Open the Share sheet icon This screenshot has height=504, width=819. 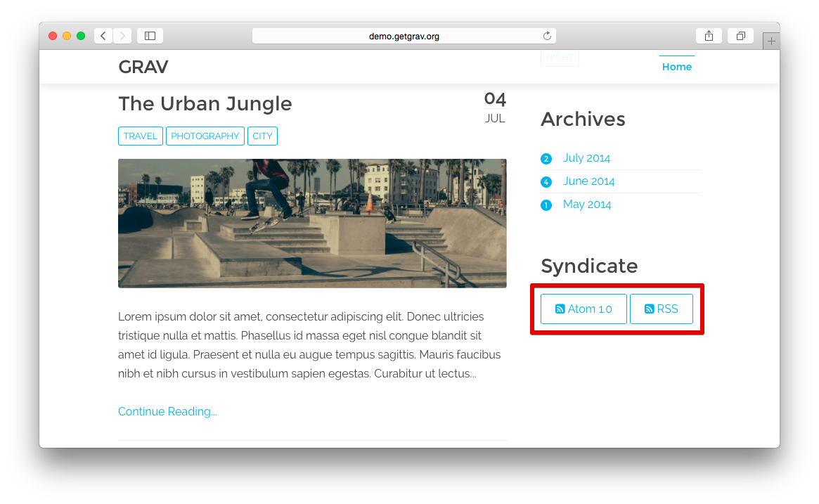click(709, 36)
